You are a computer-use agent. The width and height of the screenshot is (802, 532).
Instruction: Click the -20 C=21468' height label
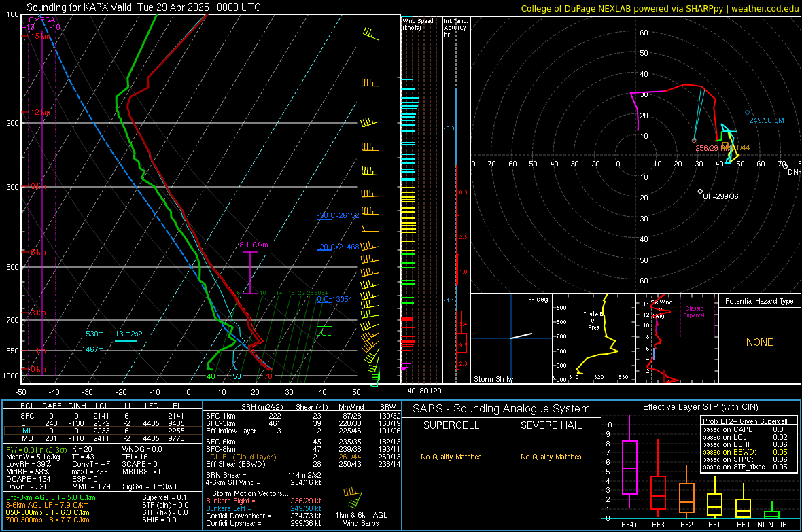[x=338, y=247]
